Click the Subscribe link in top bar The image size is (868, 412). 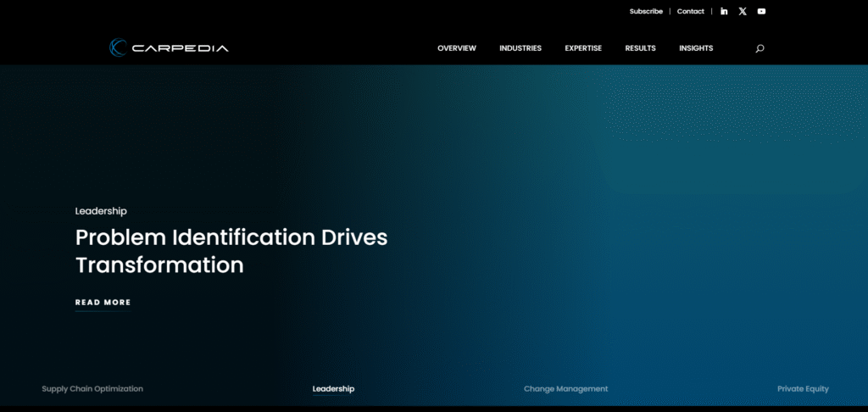[x=646, y=11]
